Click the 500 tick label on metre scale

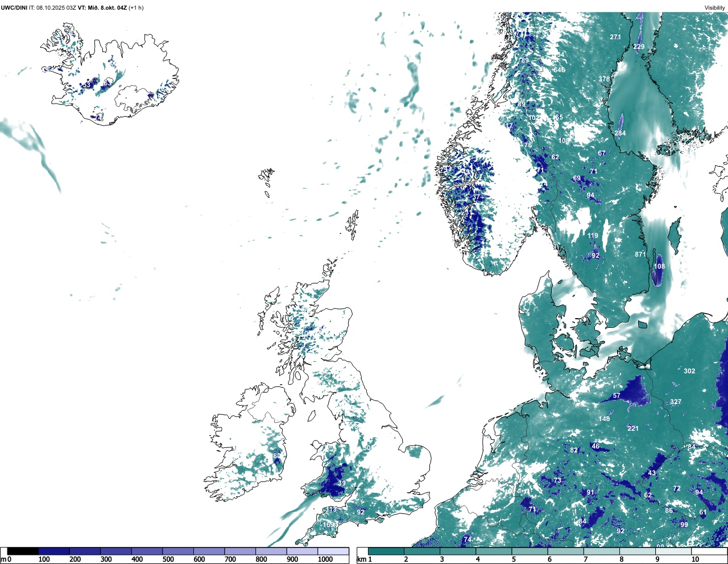pos(168,559)
